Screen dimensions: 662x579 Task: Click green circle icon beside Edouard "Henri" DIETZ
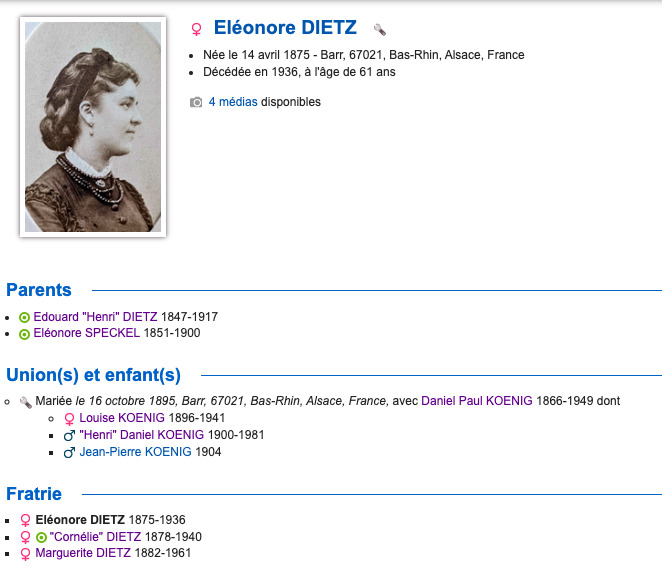(x=25, y=318)
